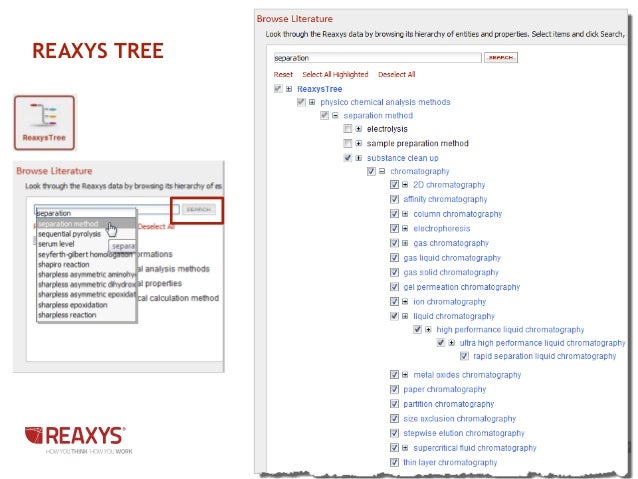The image size is (638, 479).
Task: Select 'separation method' autocomplete suggestion
Action: pos(86,224)
